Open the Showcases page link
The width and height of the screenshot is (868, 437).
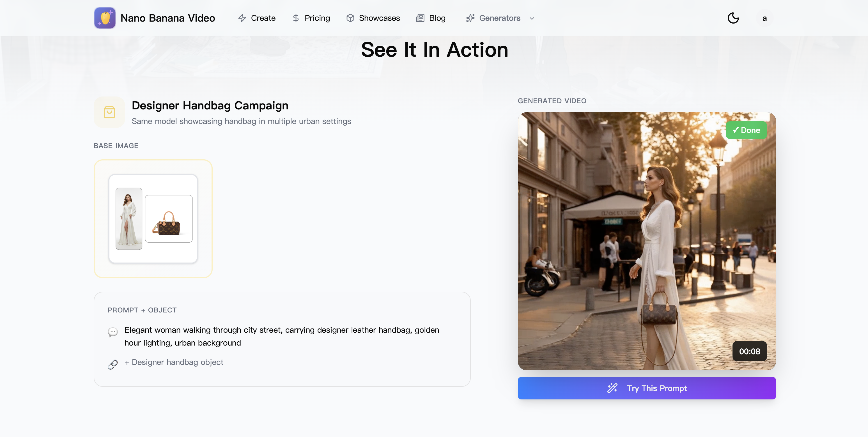pos(379,18)
